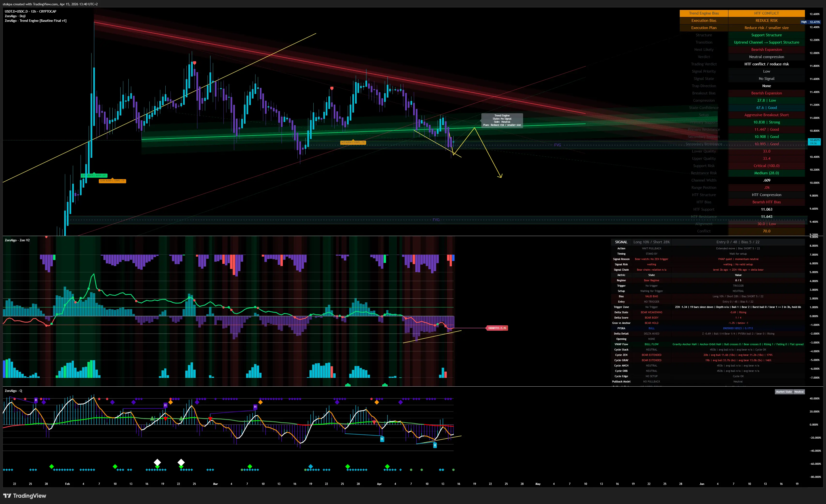Select the ZenAlgo - Trend Engine legend
The image size is (826, 504).
click(x=36, y=21)
